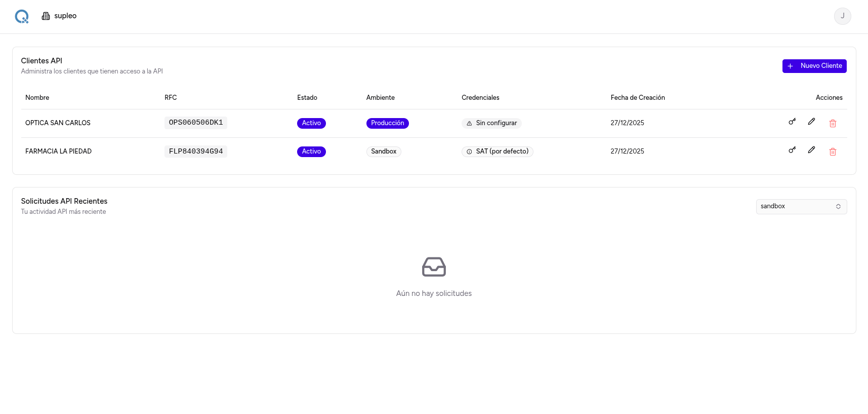The image size is (868, 414).
Task: Delete OPTICA SAN CARLOS using trash icon
Action: (833, 123)
